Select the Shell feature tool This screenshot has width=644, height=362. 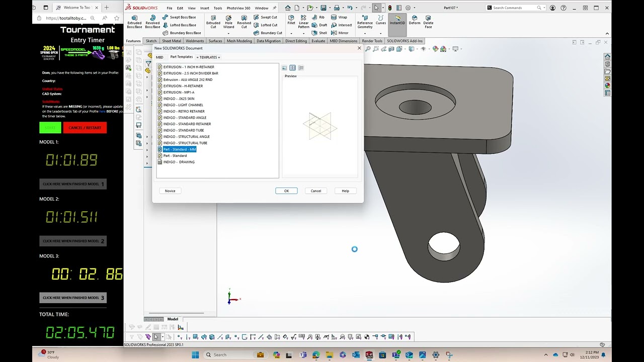[x=319, y=33]
